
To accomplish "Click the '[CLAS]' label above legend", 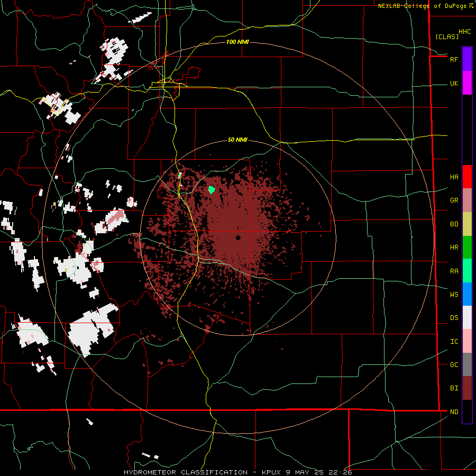I will (x=447, y=36).
